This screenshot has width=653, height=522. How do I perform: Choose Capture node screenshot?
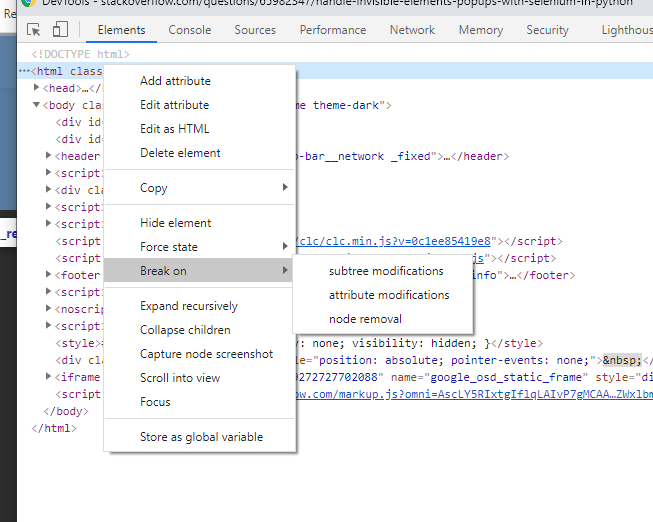206,354
